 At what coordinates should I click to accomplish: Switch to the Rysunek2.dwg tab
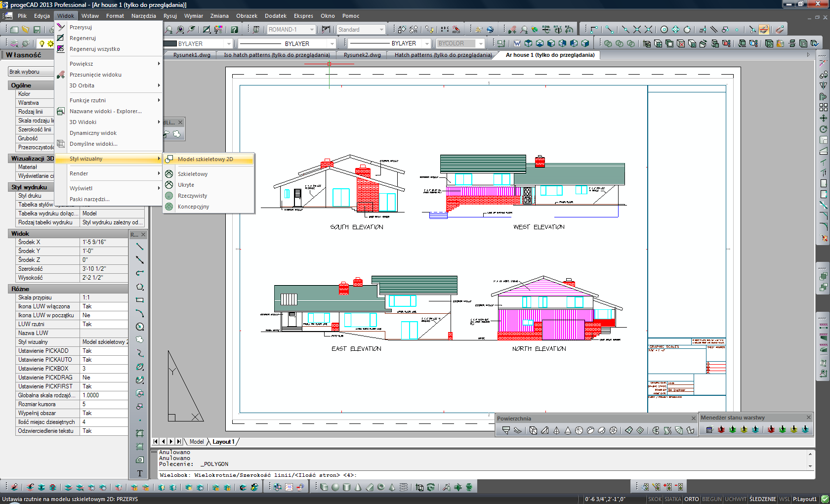coord(362,55)
